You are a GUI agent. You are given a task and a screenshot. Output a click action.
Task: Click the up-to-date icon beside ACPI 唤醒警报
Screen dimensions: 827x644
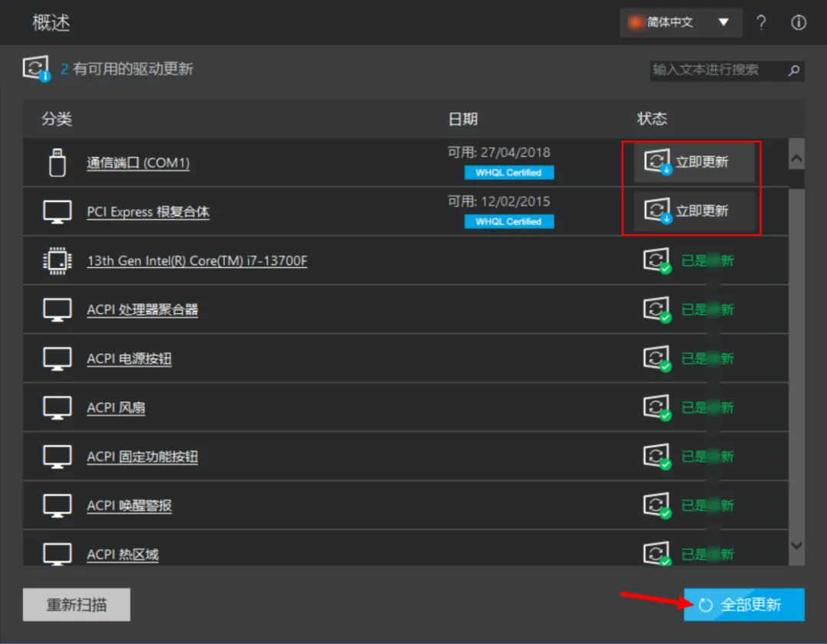[x=657, y=505]
